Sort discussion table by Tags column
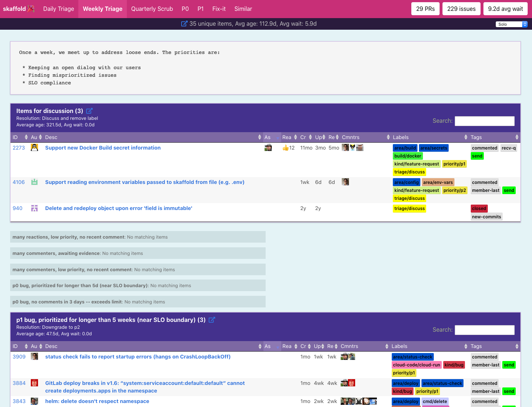This screenshot has width=532, height=407. coord(494,137)
